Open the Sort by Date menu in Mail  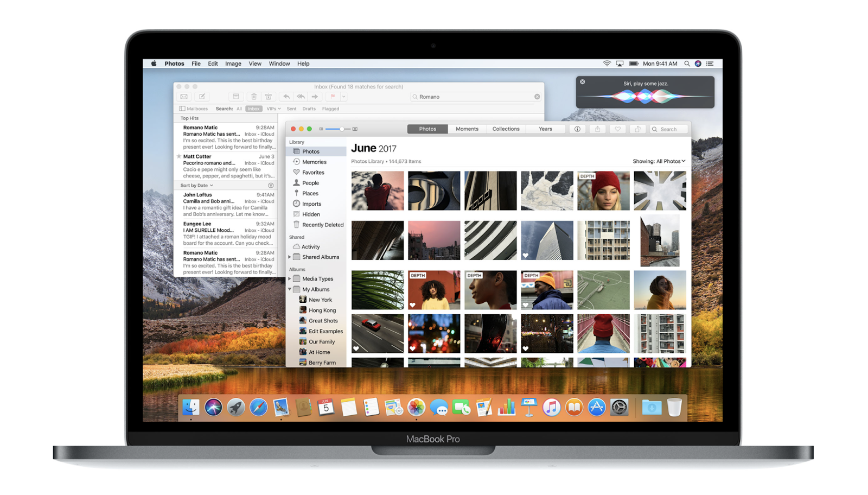[197, 186]
